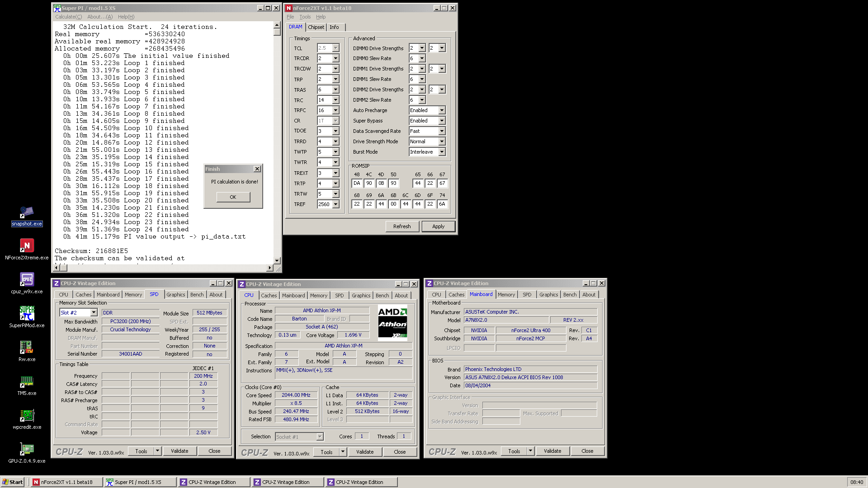This screenshot has width=868, height=488.
Task: Click the Super PI vertical scrollbar down arrow
Action: coord(277,261)
